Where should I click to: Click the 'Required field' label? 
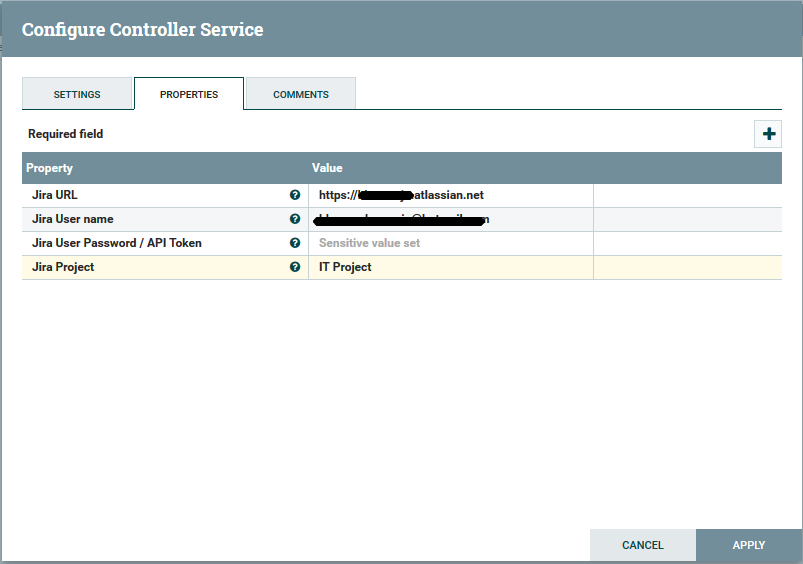click(66, 134)
